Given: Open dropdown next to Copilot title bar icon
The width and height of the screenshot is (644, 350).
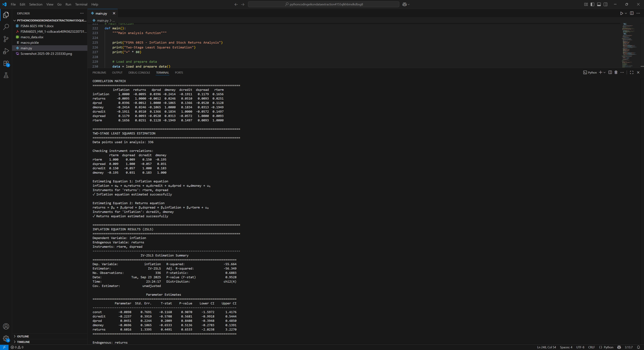Looking at the screenshot, I should pos(409,4).
